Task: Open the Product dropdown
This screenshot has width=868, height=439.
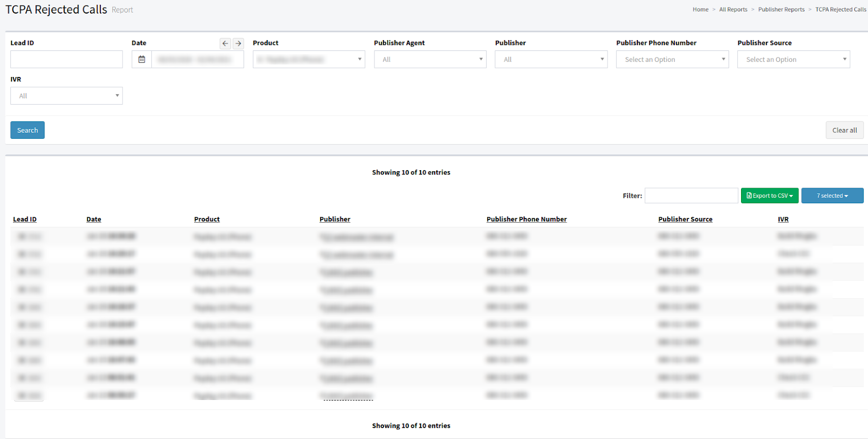Action: tap(309, 60)
